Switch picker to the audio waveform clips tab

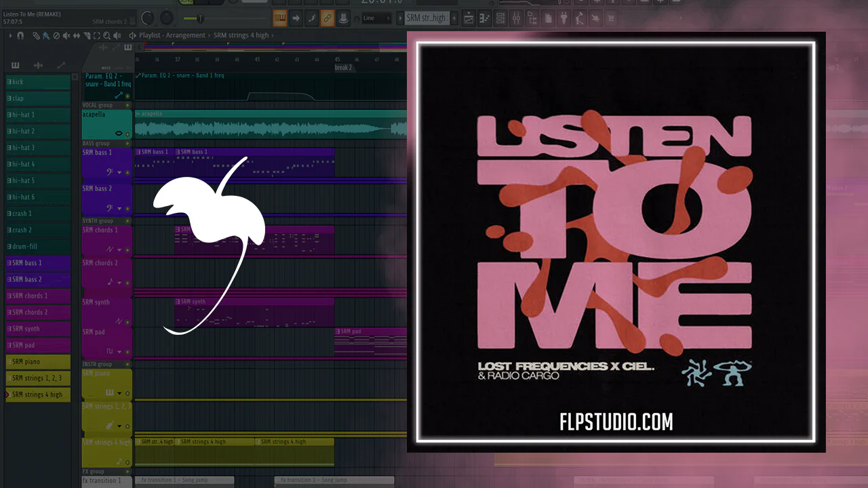[x=38, y=65]
